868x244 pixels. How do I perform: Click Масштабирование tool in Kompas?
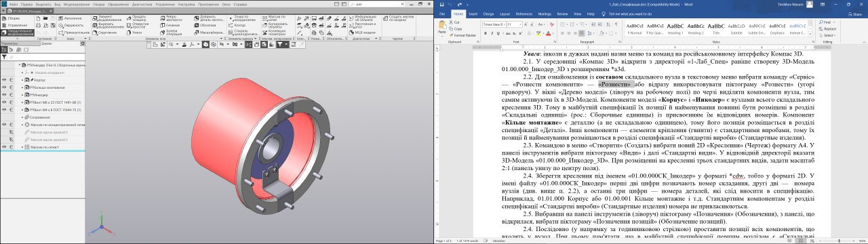click(x=210, y=33)
